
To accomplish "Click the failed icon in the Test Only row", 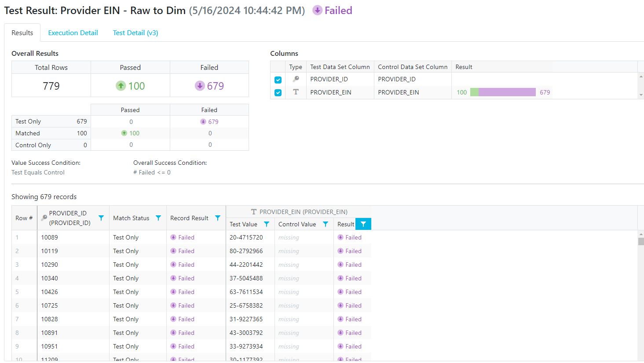I will point(203,122).
